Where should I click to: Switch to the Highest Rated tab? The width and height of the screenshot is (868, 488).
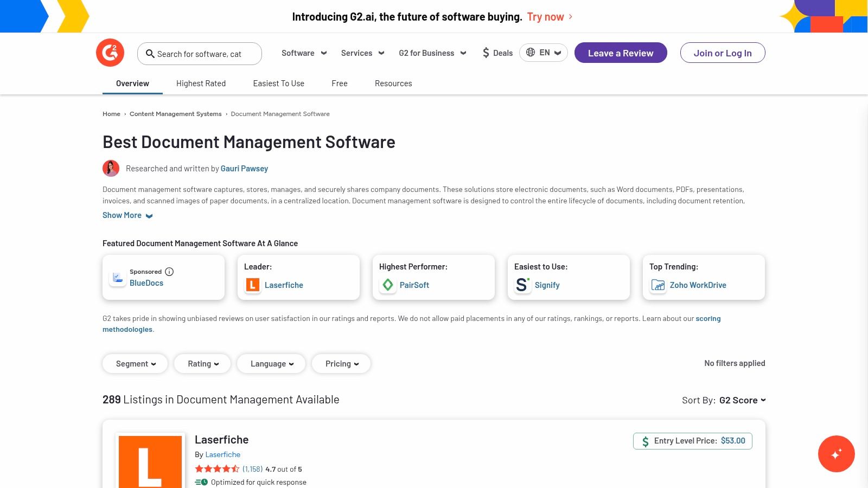coord(201,84)
